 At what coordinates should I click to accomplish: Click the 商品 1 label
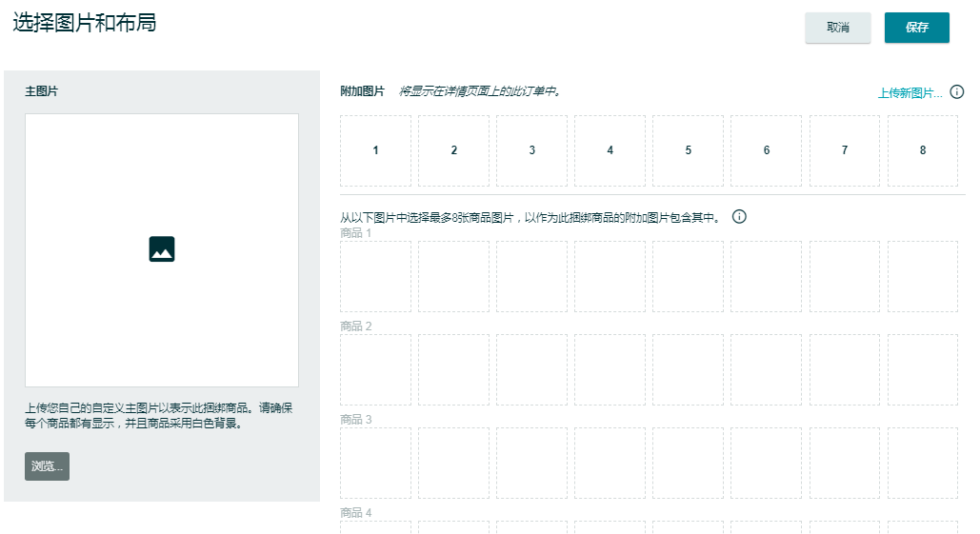355,233
